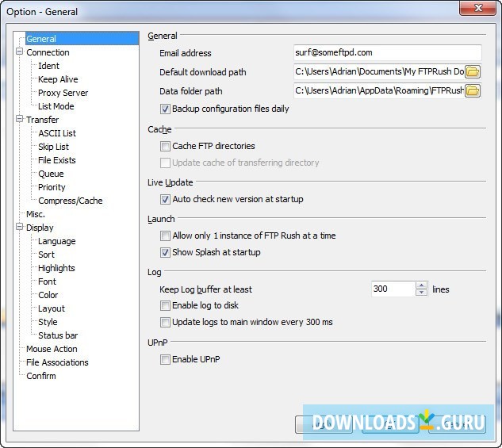Increase Log buffer lines with up arrow
This screenshot has height=448, width=502.
point(421,285)
